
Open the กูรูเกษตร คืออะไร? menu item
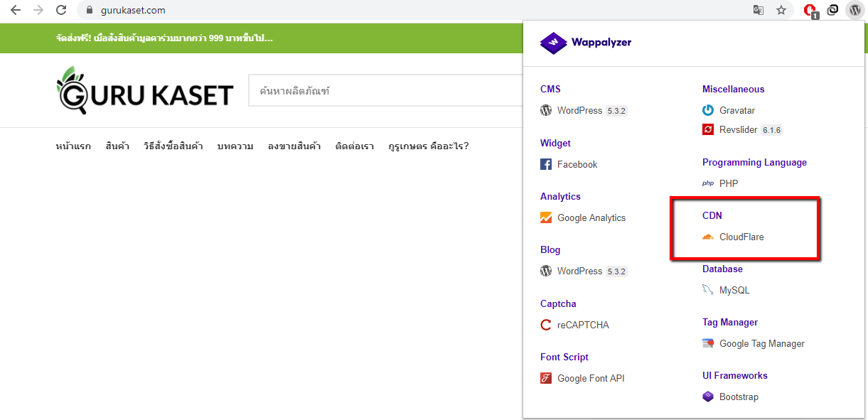click(429, 146)
